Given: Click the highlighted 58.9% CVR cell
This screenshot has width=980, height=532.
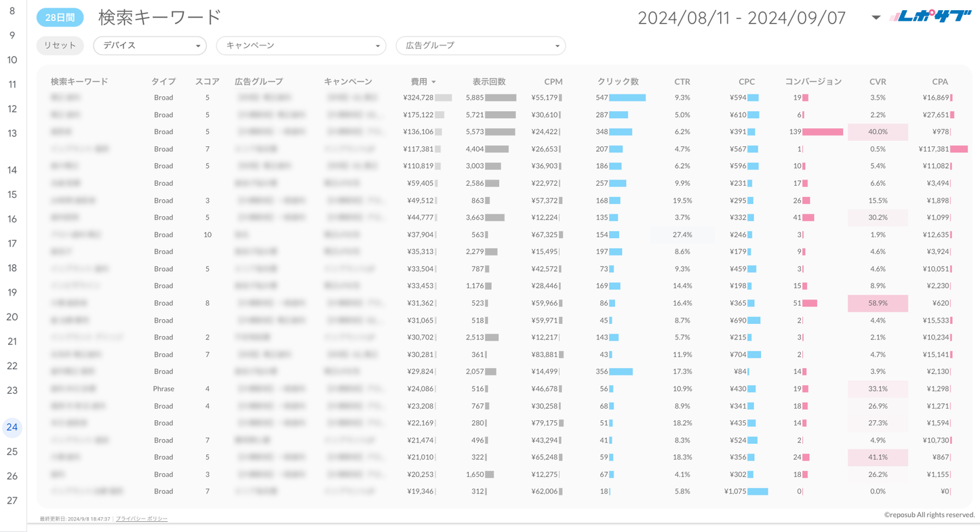Looking at the screenshot, I should coord(878,303).
